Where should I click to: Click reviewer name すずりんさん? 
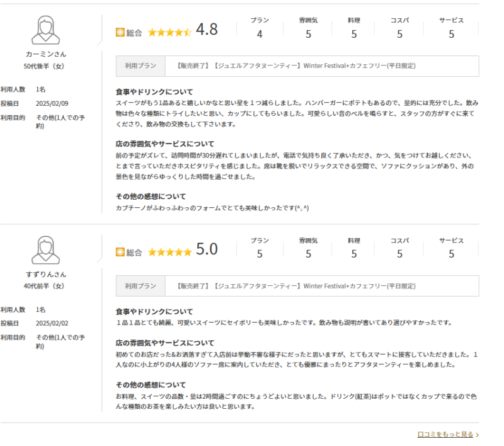coord(45,275)
